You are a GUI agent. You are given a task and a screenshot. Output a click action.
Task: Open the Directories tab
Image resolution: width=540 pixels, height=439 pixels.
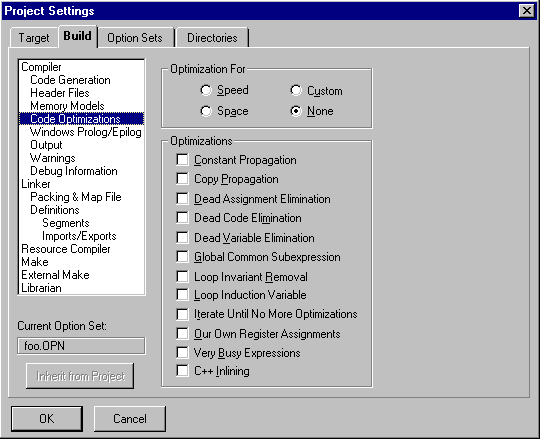click(x=212, y=38)
